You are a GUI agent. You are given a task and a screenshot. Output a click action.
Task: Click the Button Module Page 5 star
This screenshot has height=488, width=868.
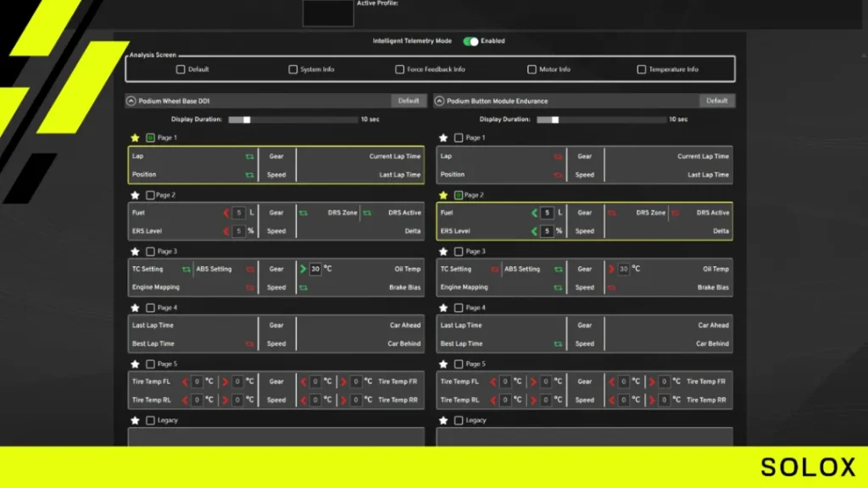click(x=443, y=364)
